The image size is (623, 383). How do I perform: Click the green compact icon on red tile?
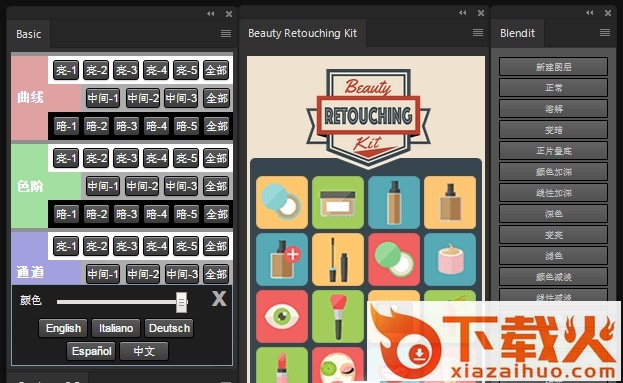(394, 259)
